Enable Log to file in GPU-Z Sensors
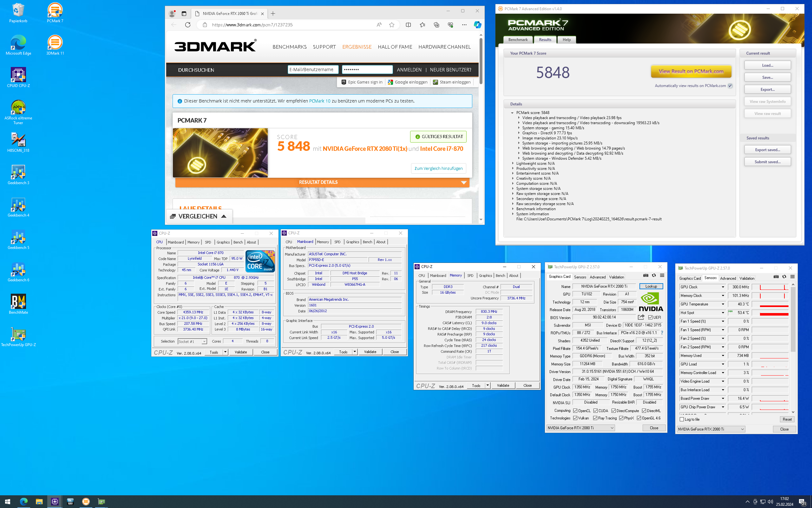This screenshot has width=812, height=508. click(x=682, y=419)
